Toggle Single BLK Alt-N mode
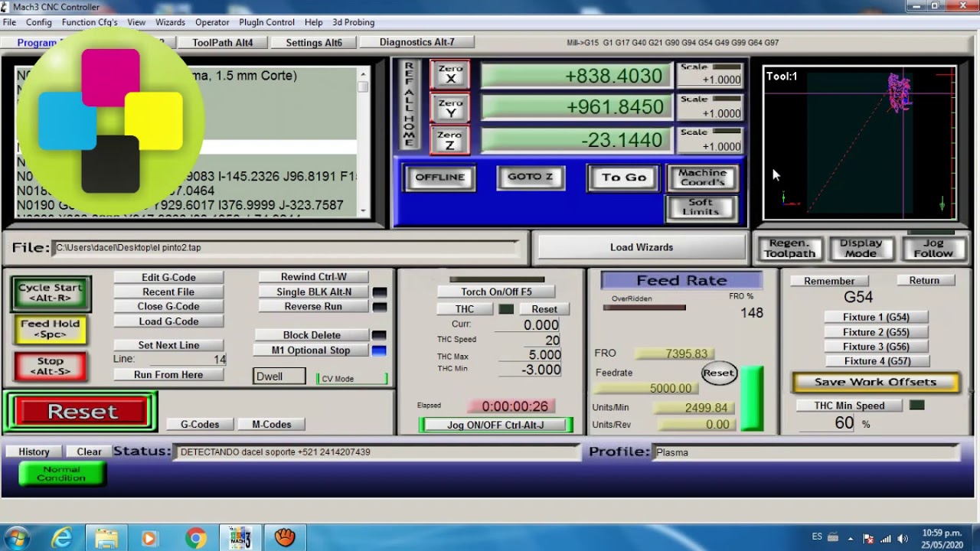 [314, 292]
